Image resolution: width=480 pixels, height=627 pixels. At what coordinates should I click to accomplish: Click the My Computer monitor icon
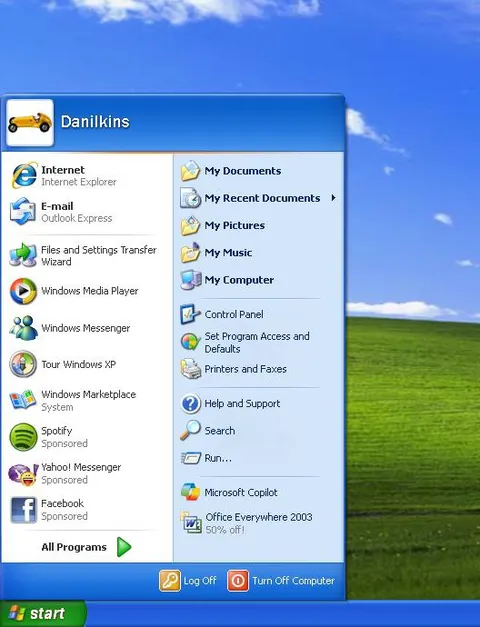190,280
